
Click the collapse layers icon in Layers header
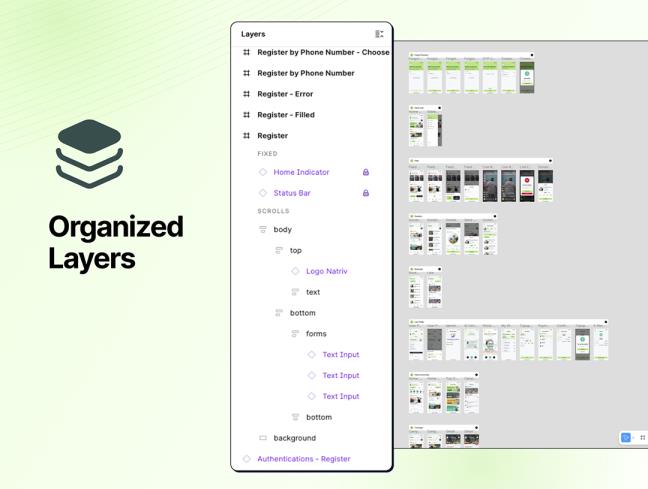coord(379,34)
